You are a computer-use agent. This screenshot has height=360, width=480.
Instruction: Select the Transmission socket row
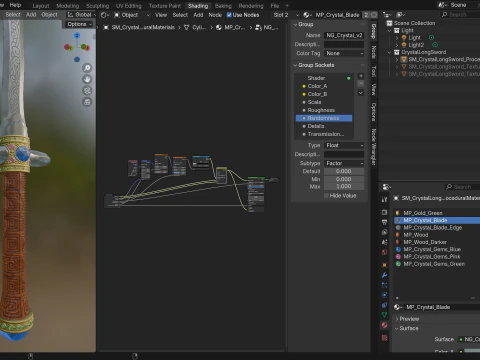coord(324,134)
